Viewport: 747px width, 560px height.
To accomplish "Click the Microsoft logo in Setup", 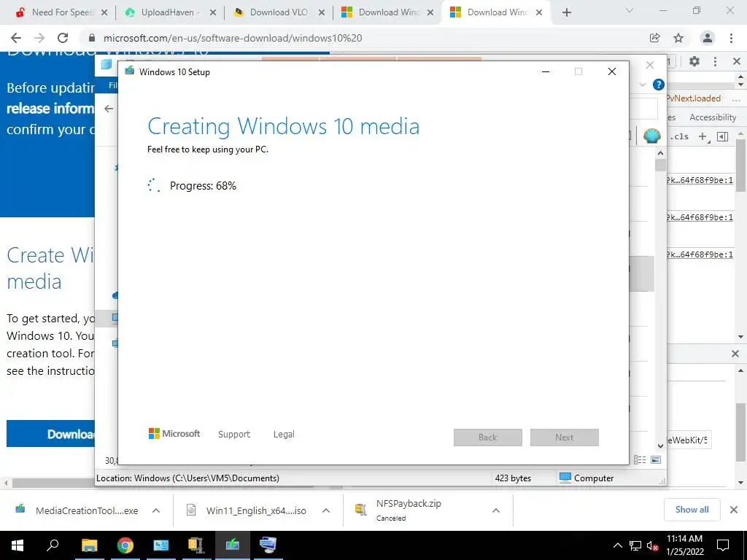I will [174, 433].
